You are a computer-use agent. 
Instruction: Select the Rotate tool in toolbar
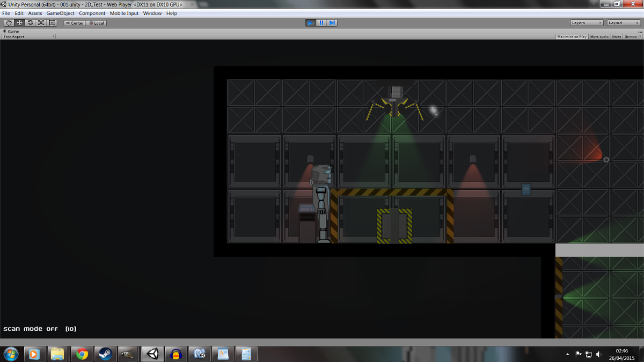tap(30, 23)
